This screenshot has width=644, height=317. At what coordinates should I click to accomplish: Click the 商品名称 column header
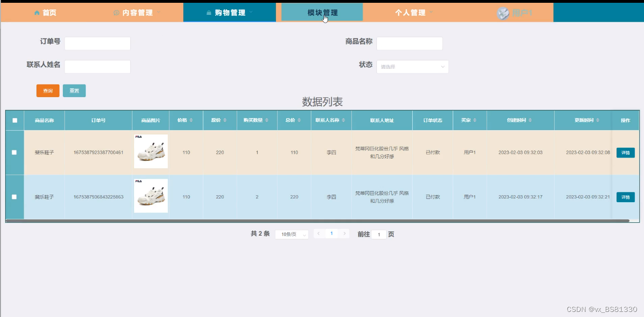pyautogui.click(x=44, y=120)
